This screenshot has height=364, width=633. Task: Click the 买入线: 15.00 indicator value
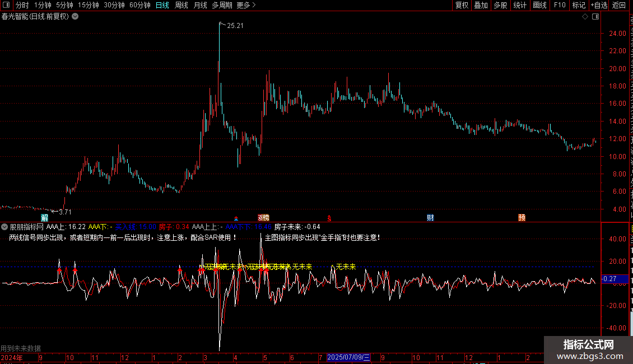pyautogui.click(x=136, y=227)
